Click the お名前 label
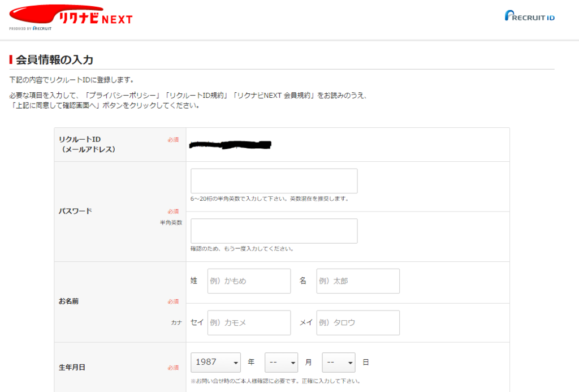579x392 pixels. 68,301
